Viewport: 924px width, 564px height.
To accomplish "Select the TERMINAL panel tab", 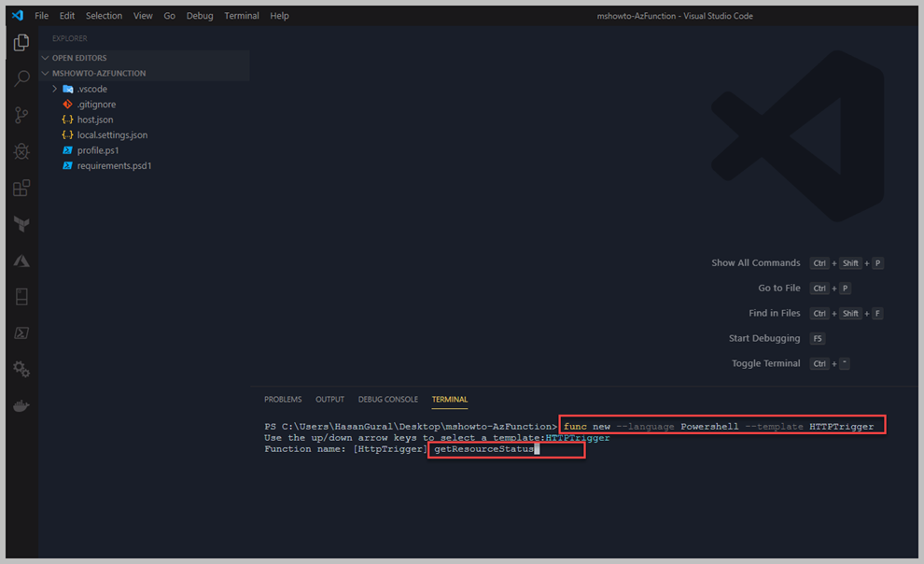I will [450, 400].
